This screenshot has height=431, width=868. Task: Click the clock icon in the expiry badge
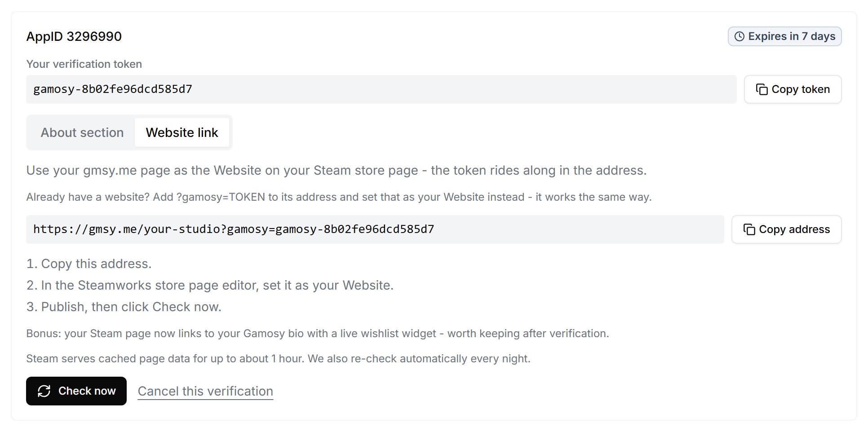pos(739,36)
